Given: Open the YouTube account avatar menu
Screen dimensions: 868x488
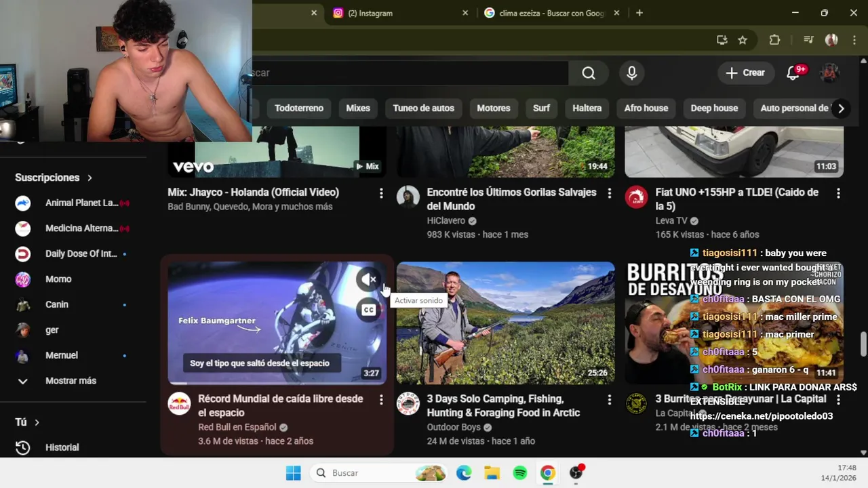Looking at the screenshot, I should coord(830,73).
